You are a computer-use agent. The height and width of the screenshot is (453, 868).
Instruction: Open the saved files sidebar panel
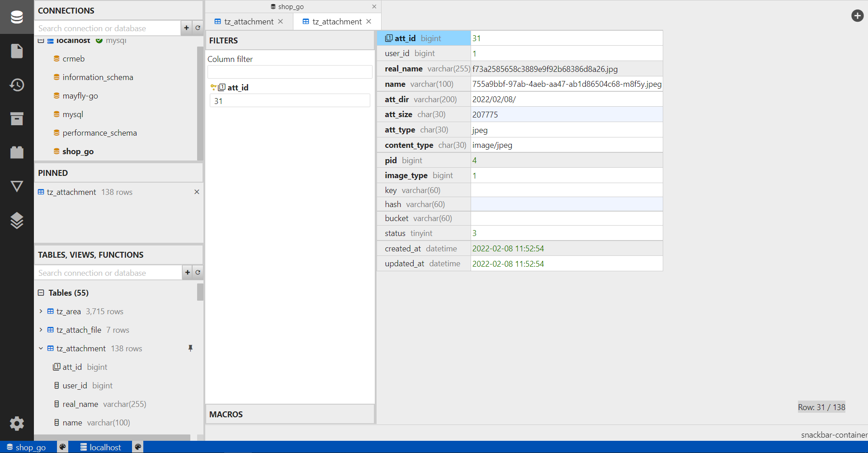(x=17, y=51)
